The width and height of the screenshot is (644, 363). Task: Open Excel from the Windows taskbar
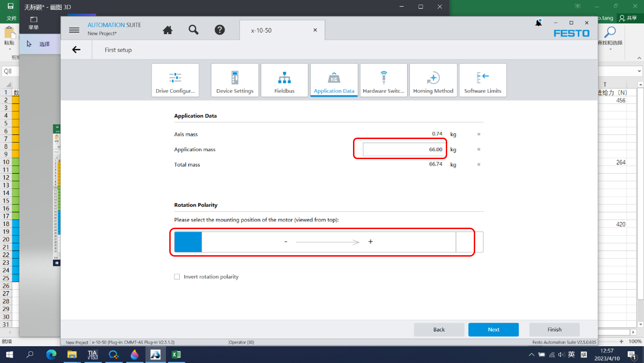[x=176, y=355]
